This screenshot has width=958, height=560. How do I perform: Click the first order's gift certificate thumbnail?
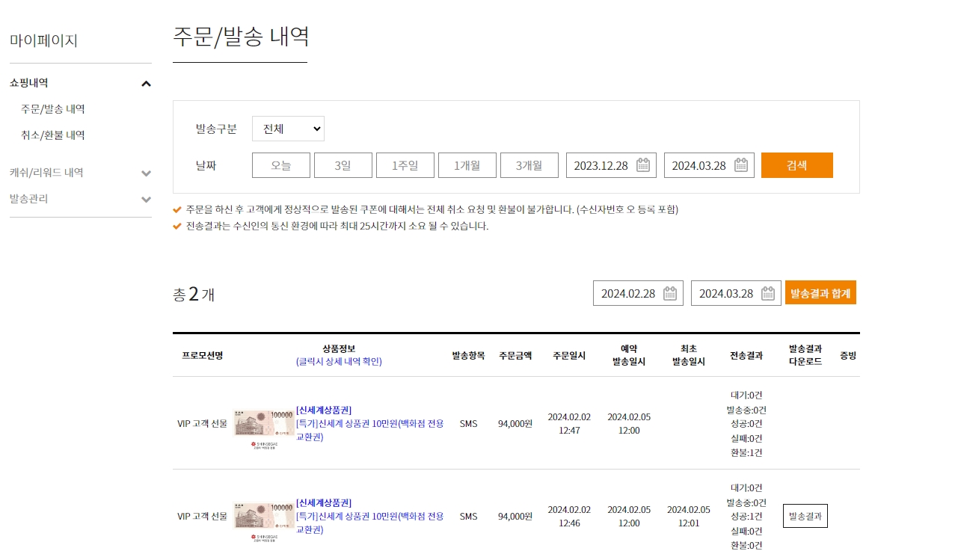point(262,424)
